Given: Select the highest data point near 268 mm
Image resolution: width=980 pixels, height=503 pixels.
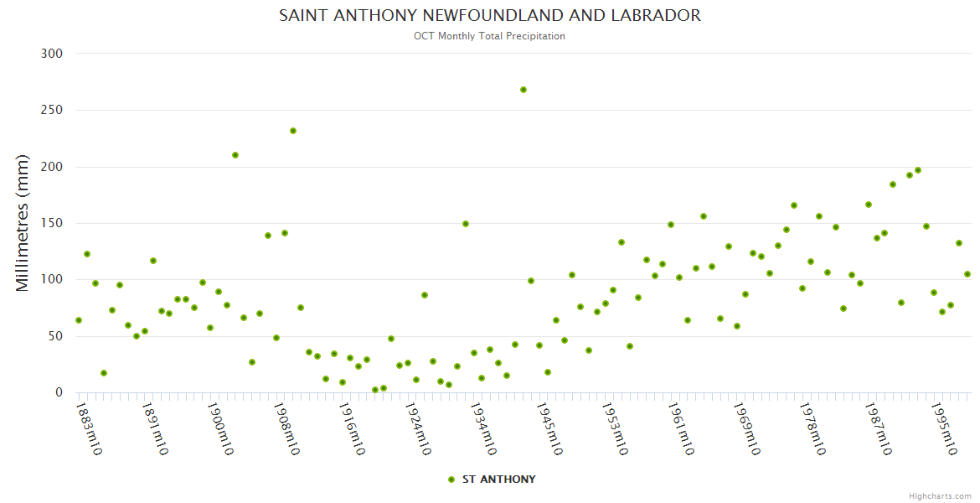Looking at the screenshot, I should [x=524, y=90].
